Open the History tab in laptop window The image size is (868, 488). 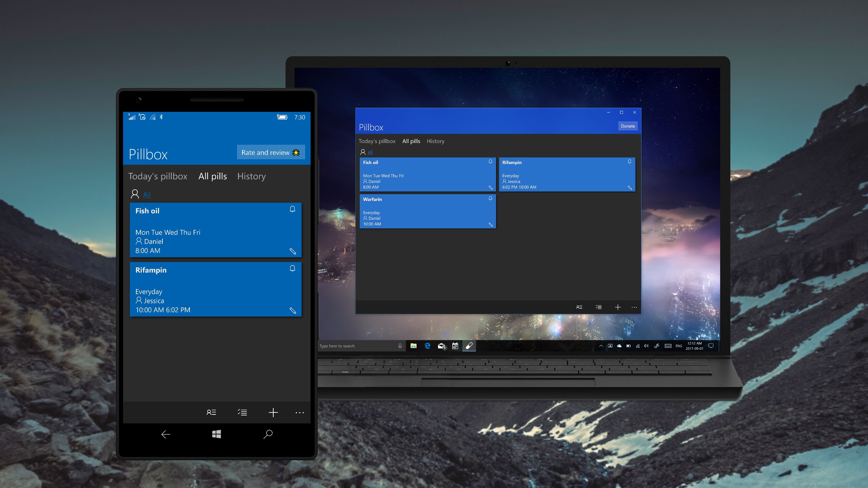[435, 141]
